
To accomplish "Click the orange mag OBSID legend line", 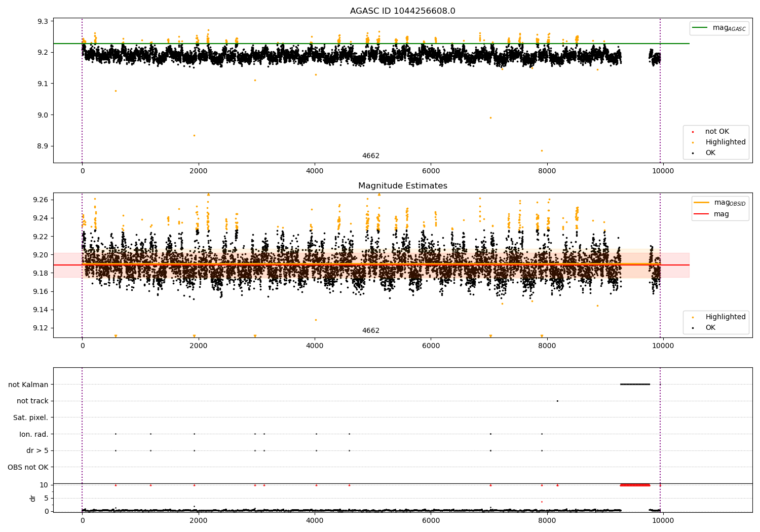I will click(702, 203).
